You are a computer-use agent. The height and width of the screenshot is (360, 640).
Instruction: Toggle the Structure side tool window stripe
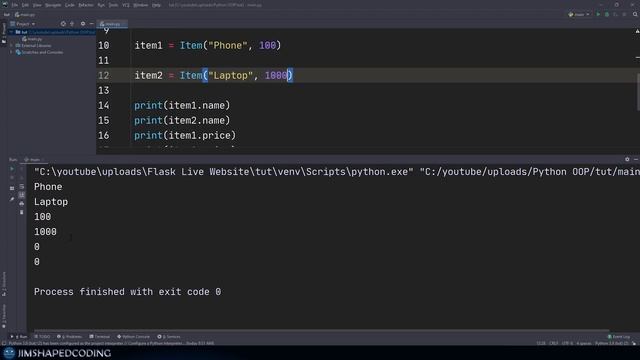[4, 284]
